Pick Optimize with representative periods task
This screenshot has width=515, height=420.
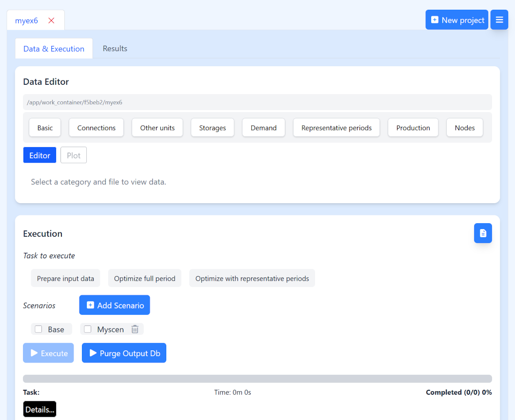[252, 279]
